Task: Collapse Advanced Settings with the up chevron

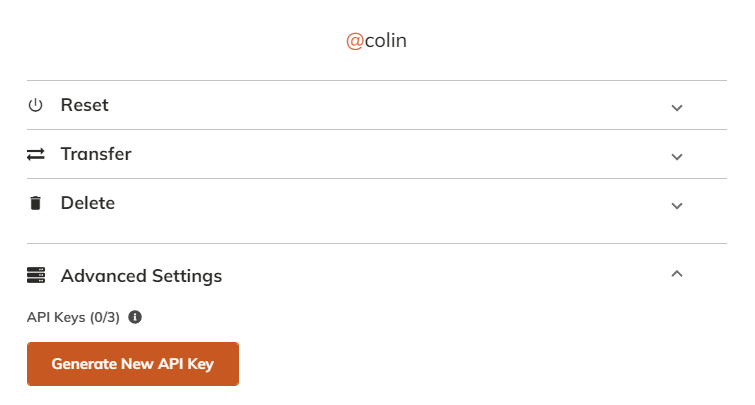Action: pyautogui.click(x=677, y=274)
